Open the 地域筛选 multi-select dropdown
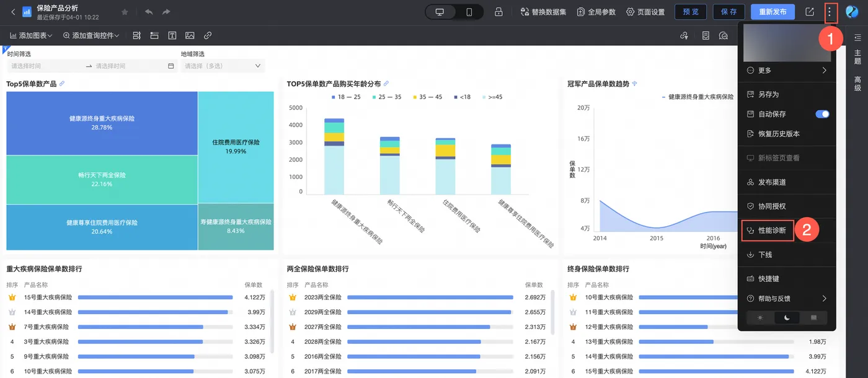This screenshot has width=868, height=378. [223, 66]
